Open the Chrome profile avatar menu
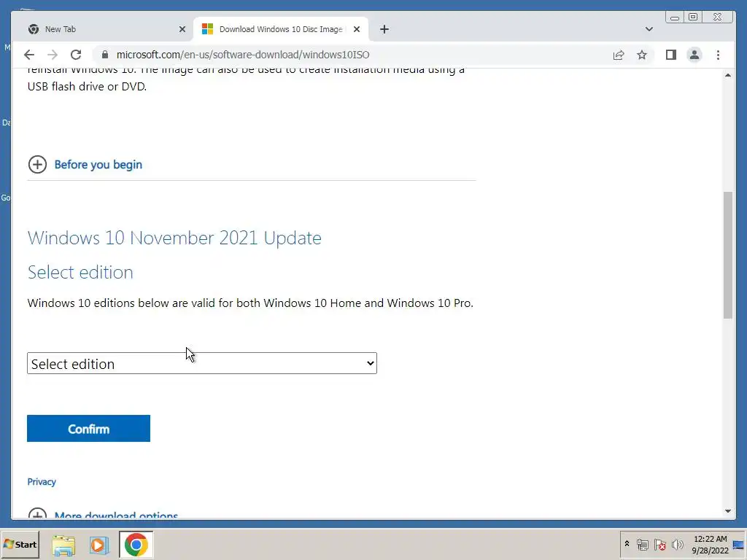The image size is (747, 560). click(694, 55)
